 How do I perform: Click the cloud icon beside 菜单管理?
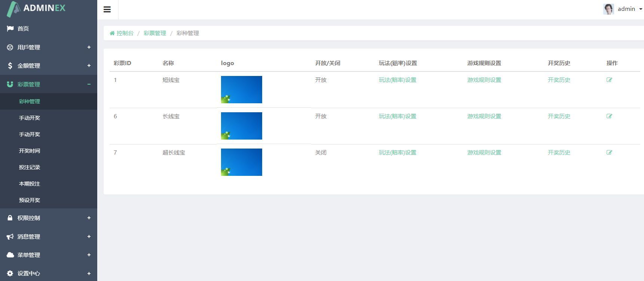[10, 255]
